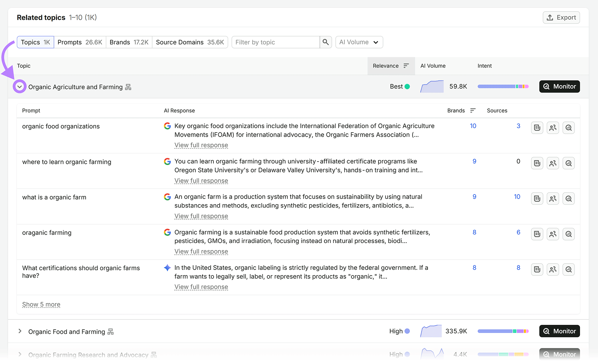Click Monitor for Organic Agriculture and Farming
The height and width of the screenshot is (364, 598).
click(x=560, y=87)
